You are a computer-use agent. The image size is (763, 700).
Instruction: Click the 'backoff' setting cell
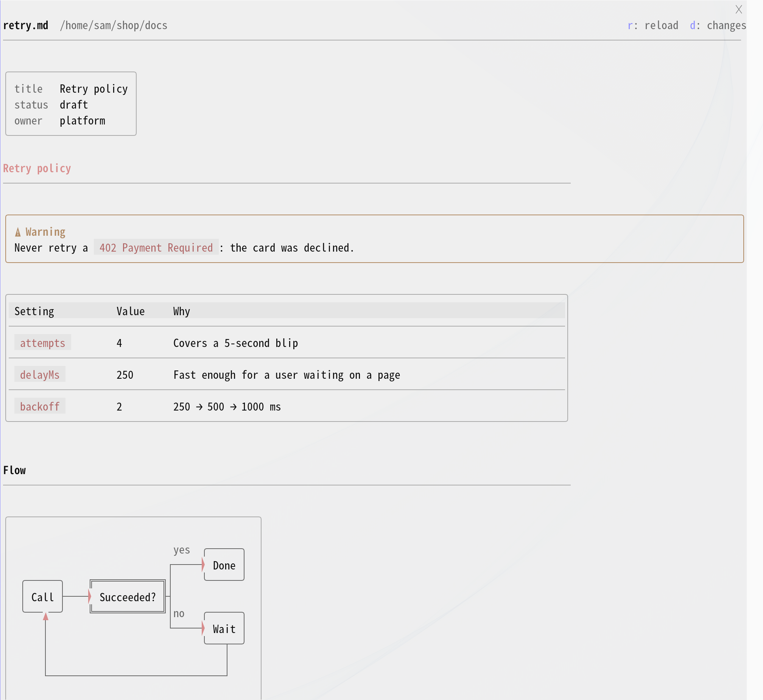pos(40,406)
